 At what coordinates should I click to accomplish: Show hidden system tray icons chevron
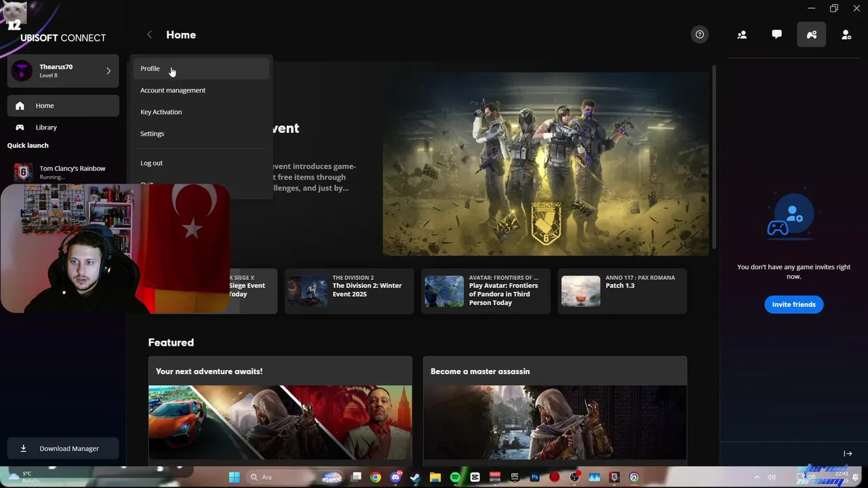[x=757, y=477]
